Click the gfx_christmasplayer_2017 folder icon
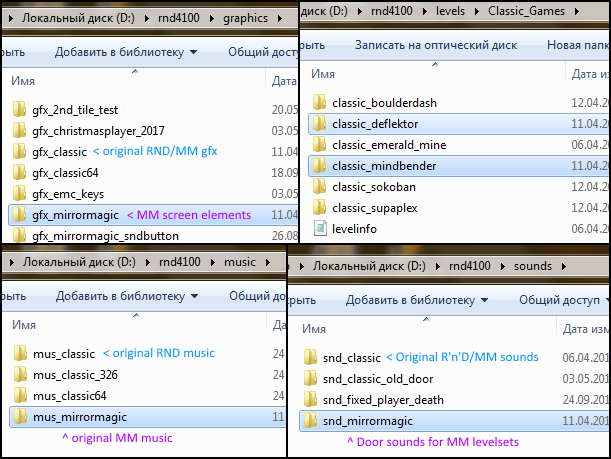The image size is (611, 459). pyautogui.click(x=19, y=130)
